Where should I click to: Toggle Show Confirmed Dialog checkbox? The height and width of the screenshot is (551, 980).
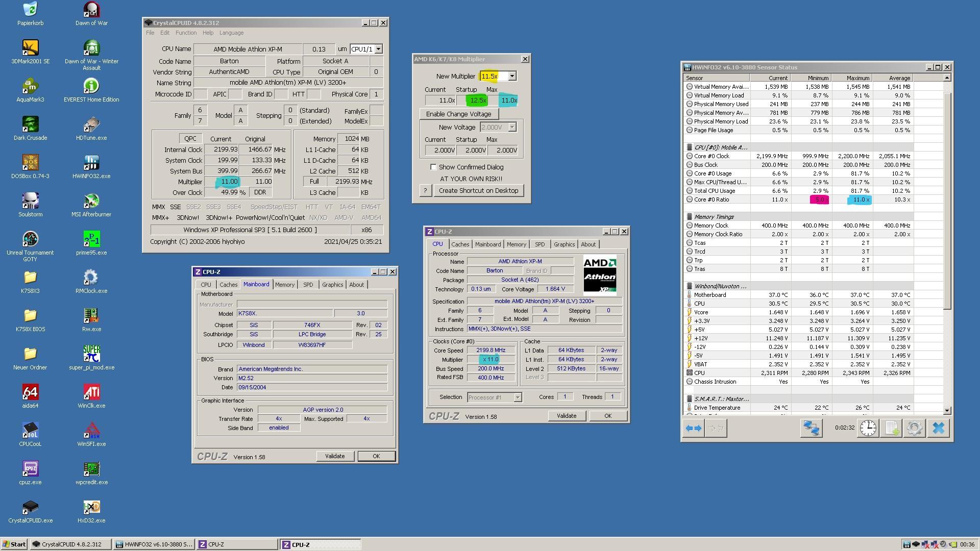[433, 167]
